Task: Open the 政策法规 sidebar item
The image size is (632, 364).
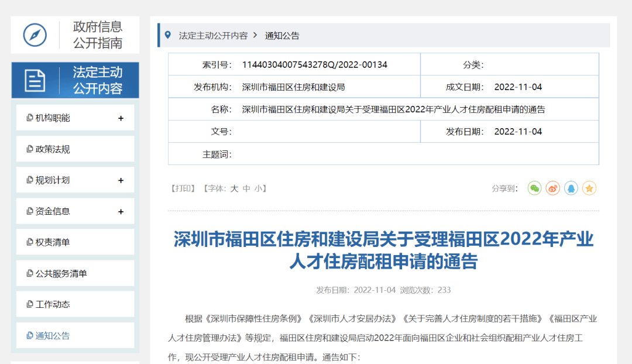Action: [x=75, y=149]
